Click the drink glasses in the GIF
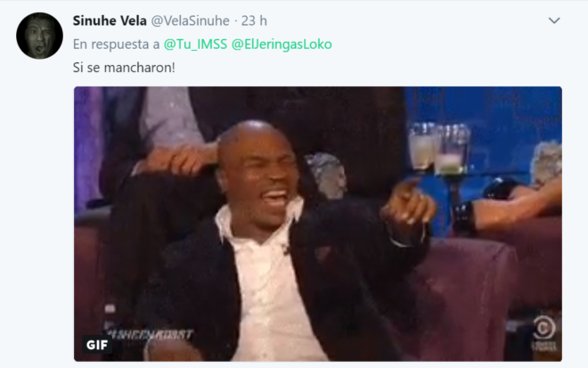 point(438,149)
